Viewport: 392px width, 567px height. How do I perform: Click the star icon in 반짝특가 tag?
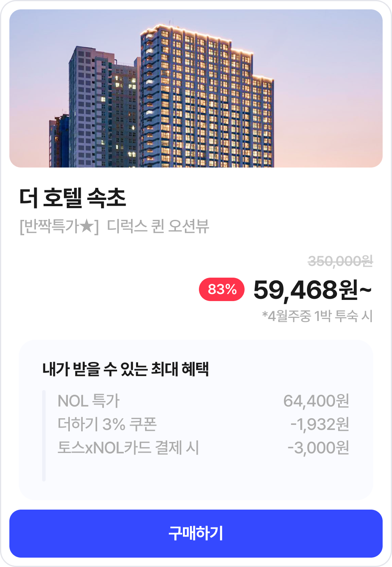tap(87, 226)
